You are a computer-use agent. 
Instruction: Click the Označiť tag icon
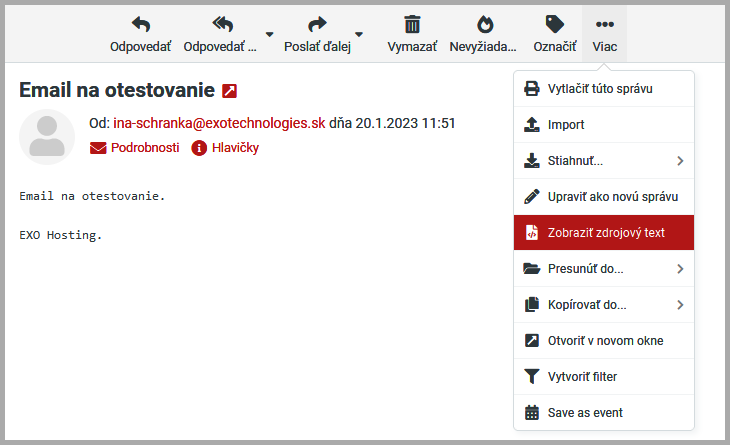[554, 25]
